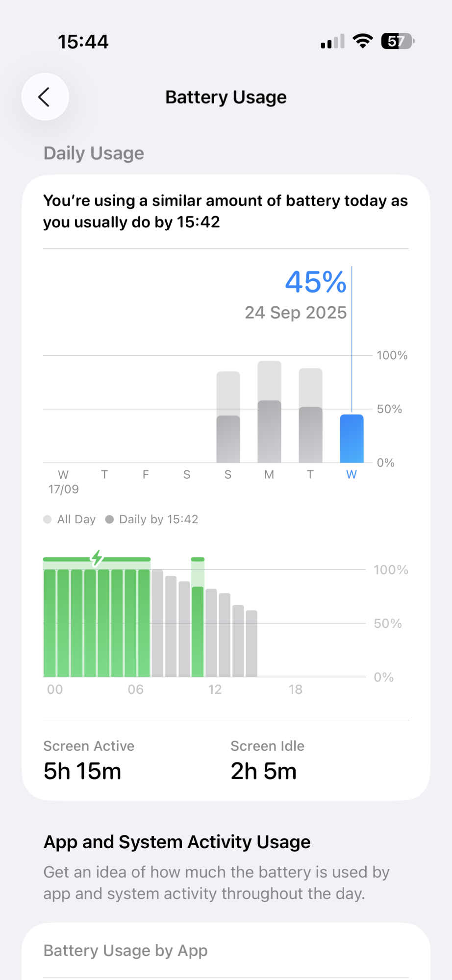452x980 pixels.
Task: Tap the W 17/09 day label
Action: 63,481
